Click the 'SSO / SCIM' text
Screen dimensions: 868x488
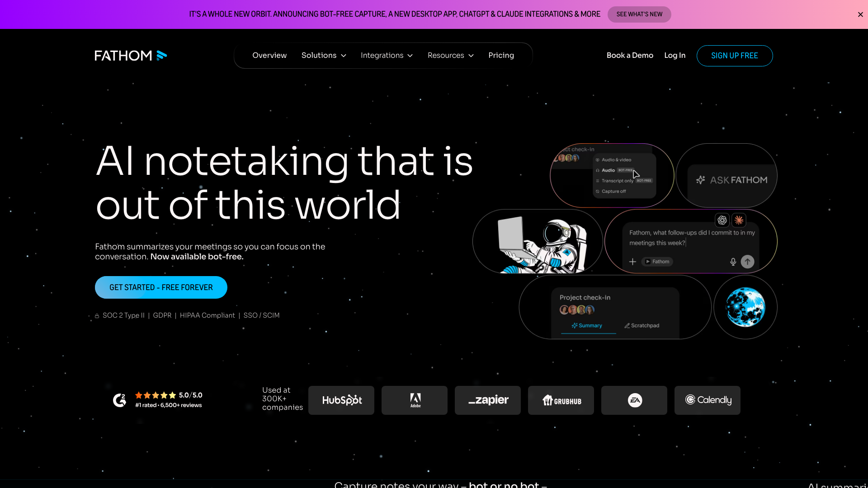coord(262,315)
